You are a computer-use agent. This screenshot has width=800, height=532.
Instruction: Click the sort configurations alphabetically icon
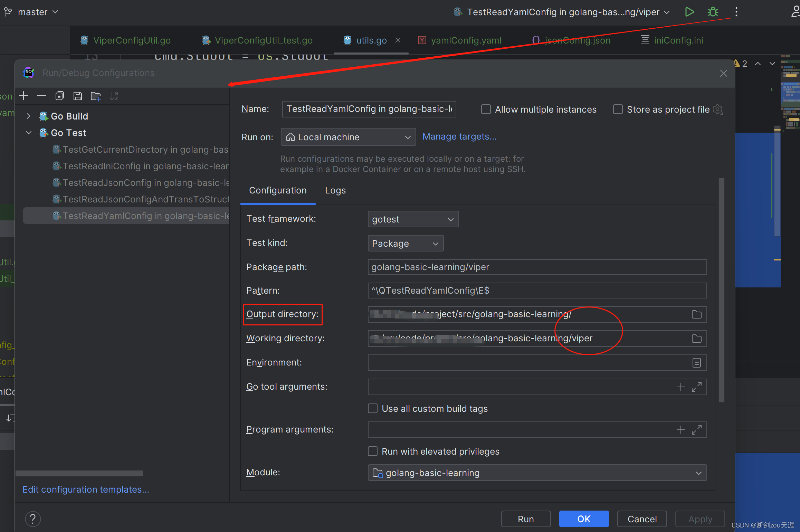[114, 96]
